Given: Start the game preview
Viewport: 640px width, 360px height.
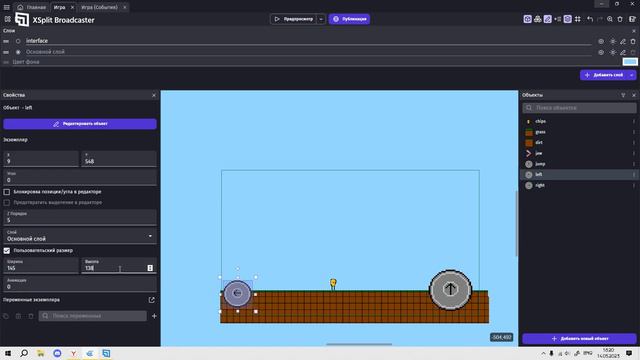Looking at the screenshot, I should click(293, 19).
